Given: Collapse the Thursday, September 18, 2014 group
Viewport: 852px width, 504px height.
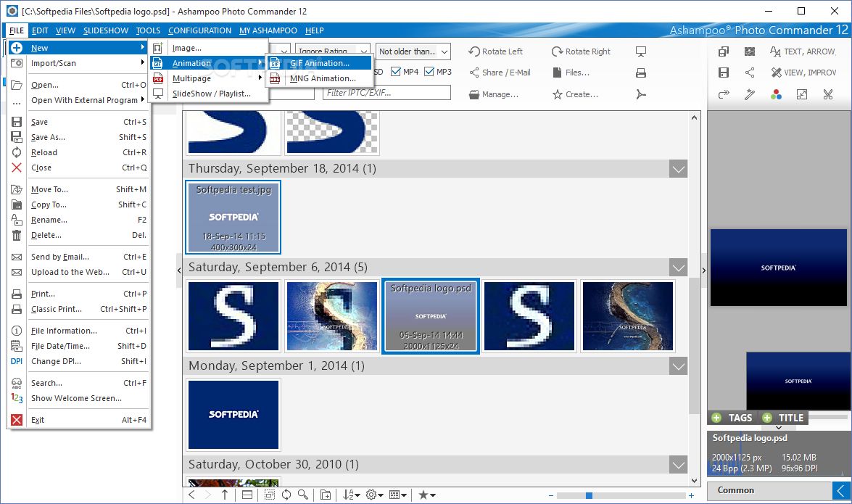Looking at the screenshot, I should point(678,168).
